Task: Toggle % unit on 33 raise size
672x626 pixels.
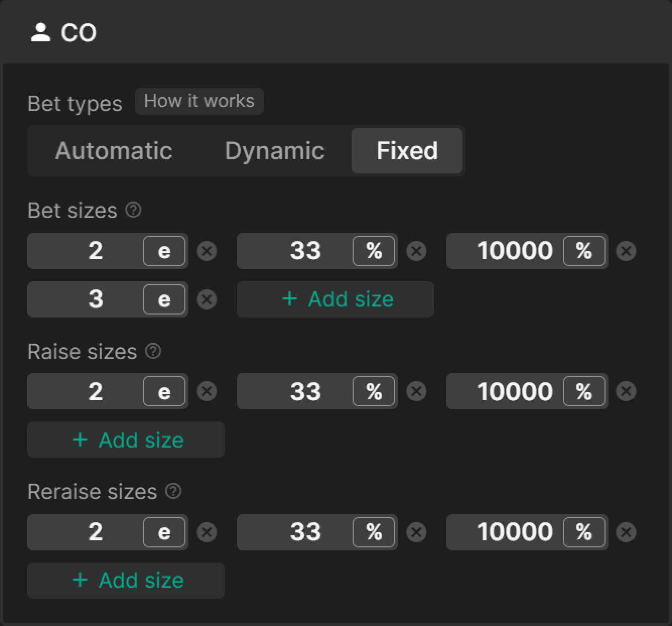Action: pos(374,391)
